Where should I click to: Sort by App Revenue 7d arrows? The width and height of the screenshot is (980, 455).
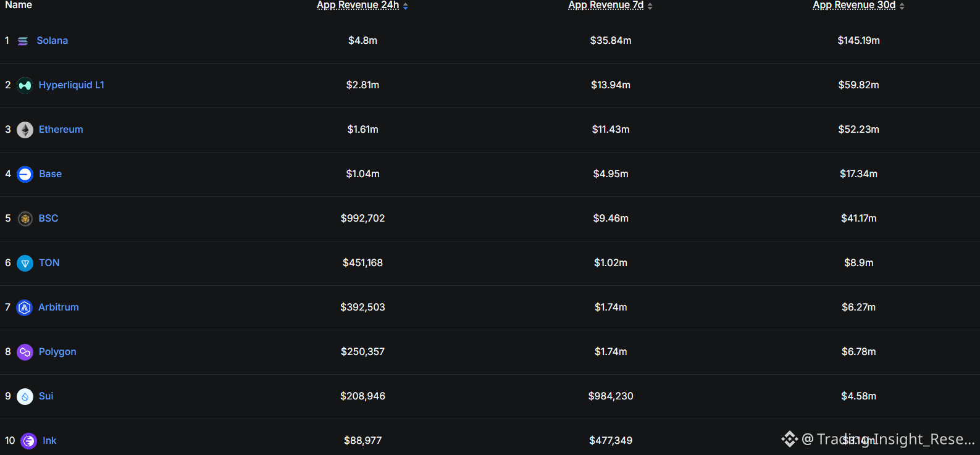(x=650, y=6)
